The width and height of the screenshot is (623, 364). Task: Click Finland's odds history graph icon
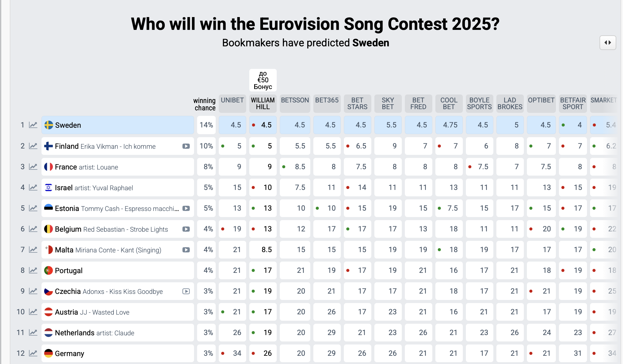pyautogui.click(x=33, y=146)
